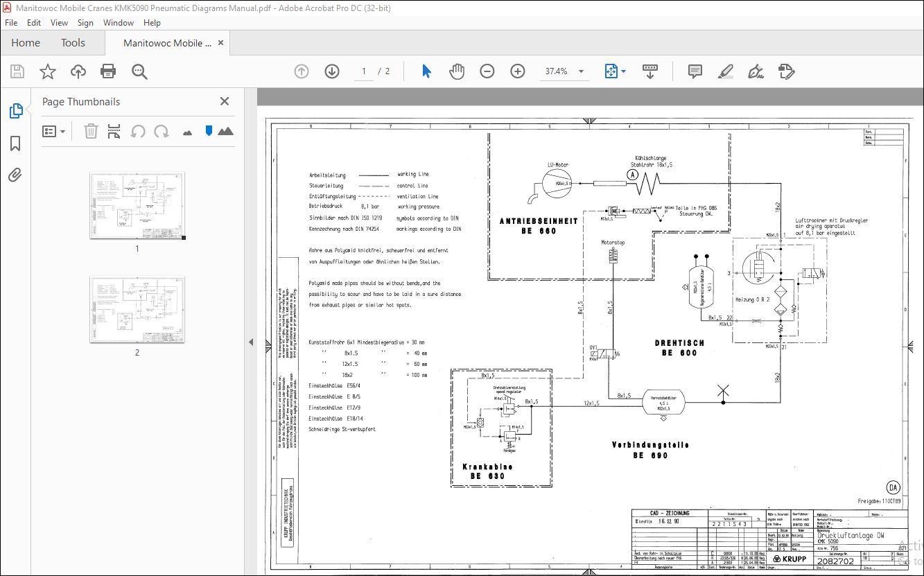The width and height of the screenshot is (924, 576).
Task: Activate the Hand pan tool
Action: point(456,71)
